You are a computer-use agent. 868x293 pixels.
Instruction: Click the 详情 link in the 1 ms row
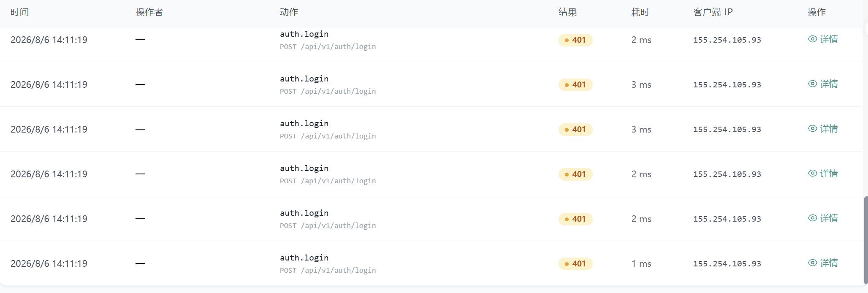tap(829, 263)
